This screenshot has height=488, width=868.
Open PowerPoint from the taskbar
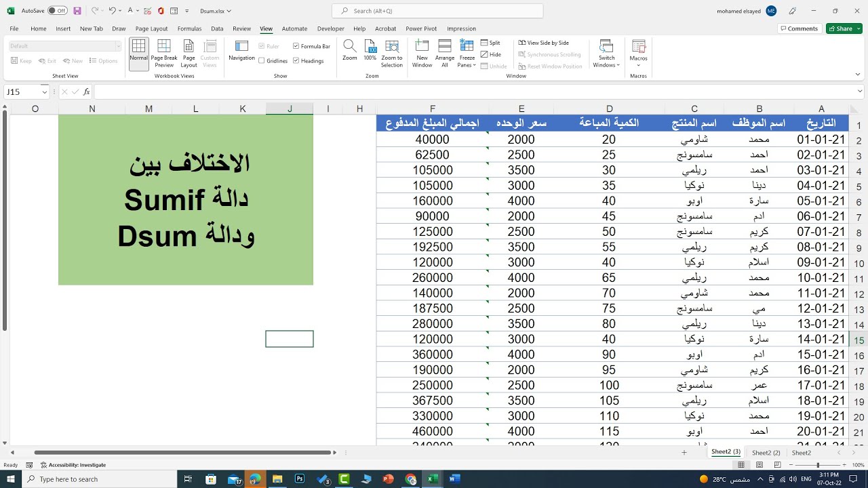[388, 479]
